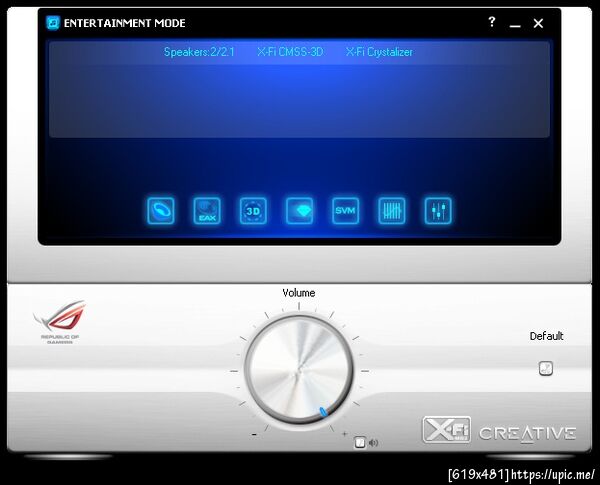Open the X-Fi CMSS-3D icon
This screenshot has width=600, height=485.
tap(253, 211)
